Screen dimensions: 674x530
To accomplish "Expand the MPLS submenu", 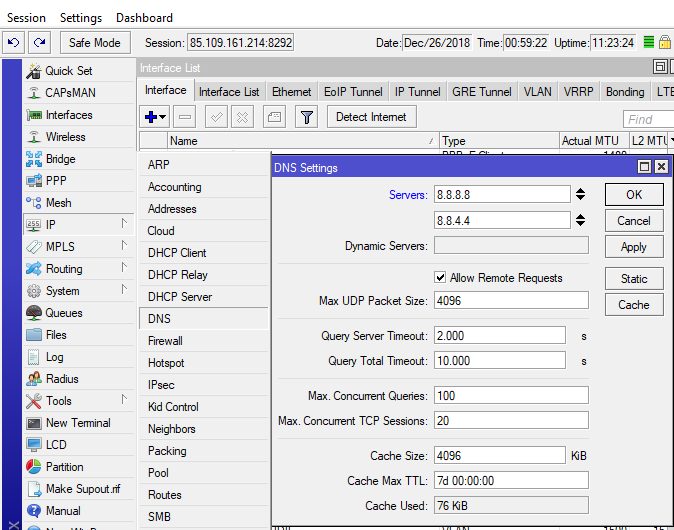I will point(124,245).
